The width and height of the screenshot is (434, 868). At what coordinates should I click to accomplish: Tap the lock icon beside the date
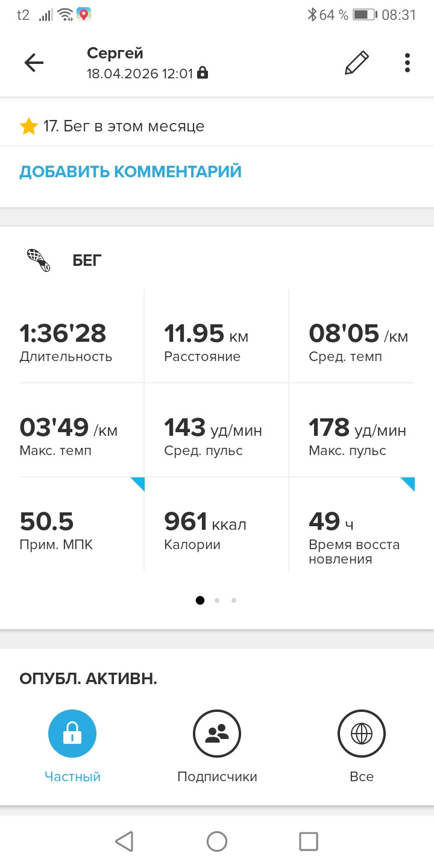click(x=203, y=74)
